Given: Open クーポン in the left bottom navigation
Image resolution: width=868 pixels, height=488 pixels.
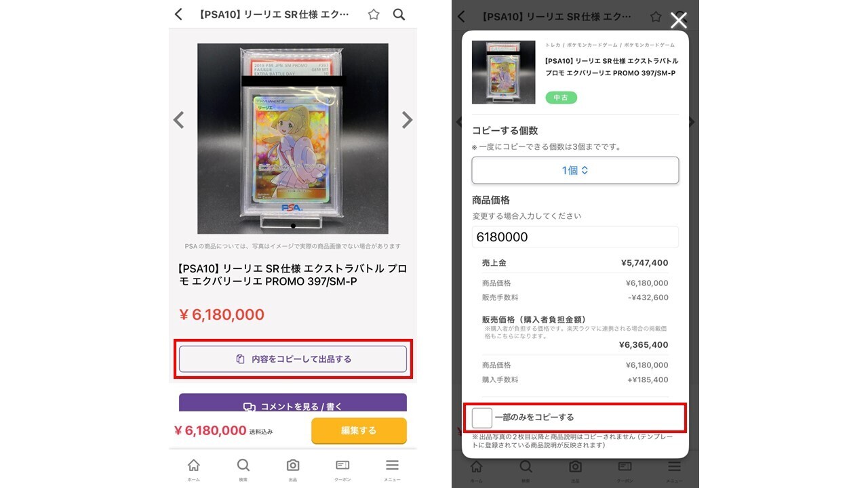Looking at the screenshot, I should point(342,469).
